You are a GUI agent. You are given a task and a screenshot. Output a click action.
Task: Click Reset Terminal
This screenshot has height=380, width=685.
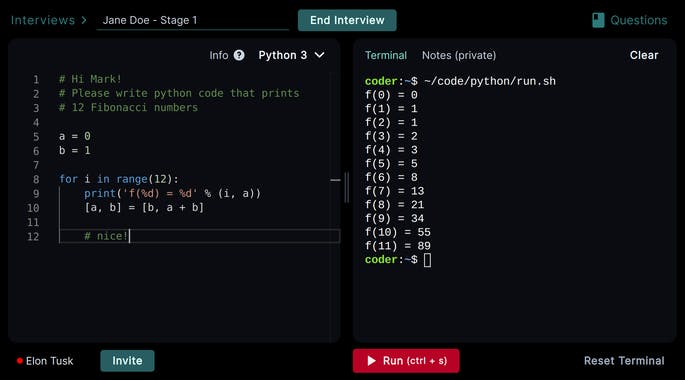click(624, 361)
